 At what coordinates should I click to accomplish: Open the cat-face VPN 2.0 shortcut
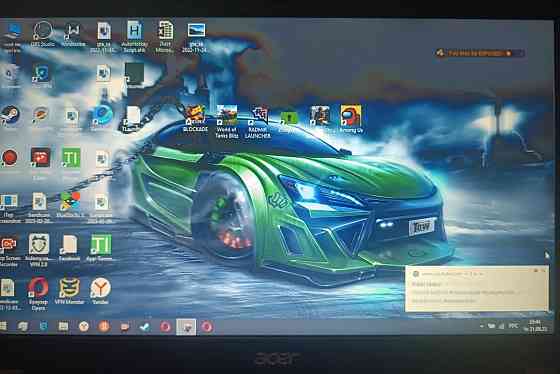(39, 250)
